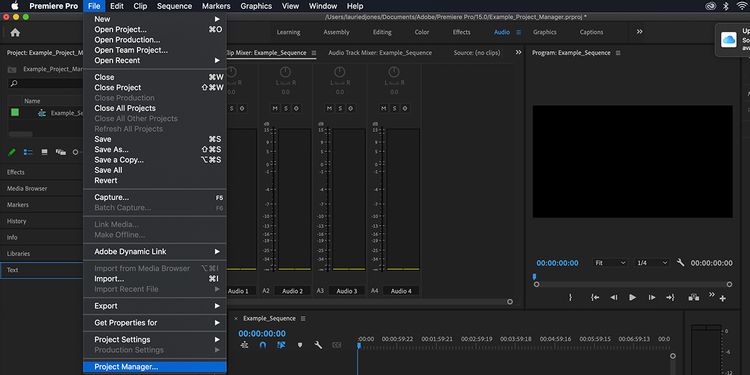This screenshot has width=750, height=375.
Task: Toggle Linked Selection in the timeline
Action: (281, 345)
